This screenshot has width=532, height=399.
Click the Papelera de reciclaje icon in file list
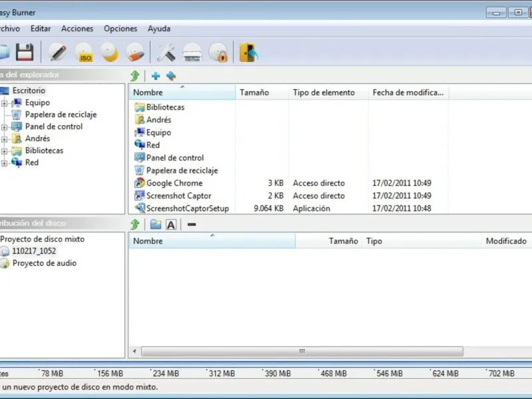click(x=140, y=170)
